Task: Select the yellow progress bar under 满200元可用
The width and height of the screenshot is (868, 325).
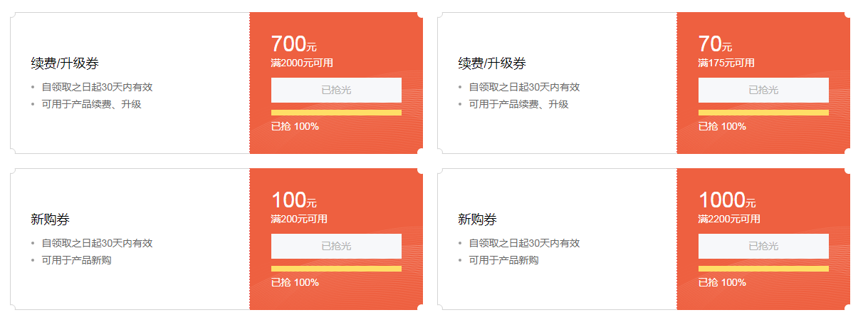Action: [x=336, y=269]
